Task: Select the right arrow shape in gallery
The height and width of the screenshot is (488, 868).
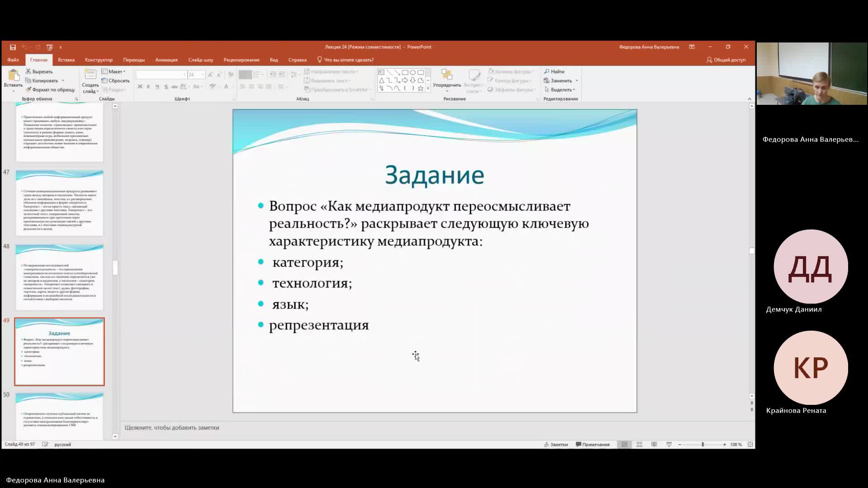Action: coord(405,80)
